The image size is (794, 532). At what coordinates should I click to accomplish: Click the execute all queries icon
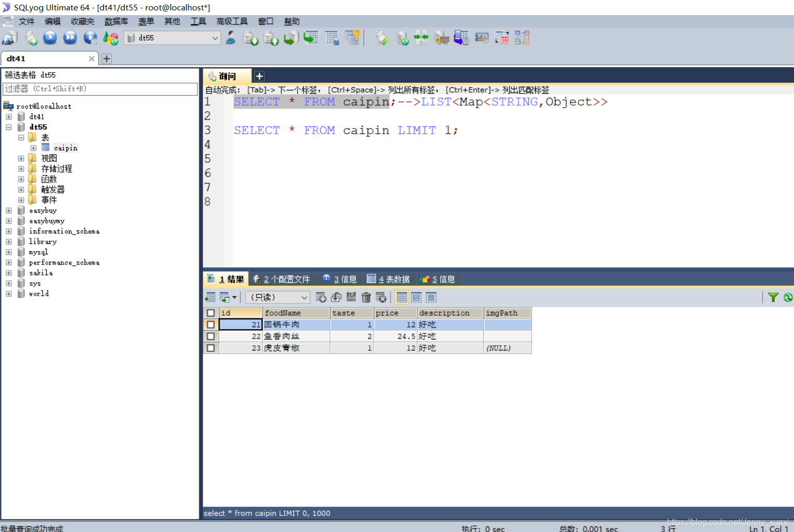(x=70, y=38)
